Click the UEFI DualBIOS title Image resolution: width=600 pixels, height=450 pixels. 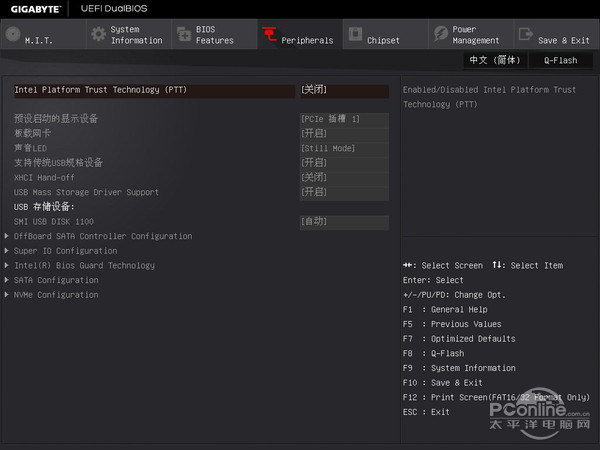tap(114, 8)
